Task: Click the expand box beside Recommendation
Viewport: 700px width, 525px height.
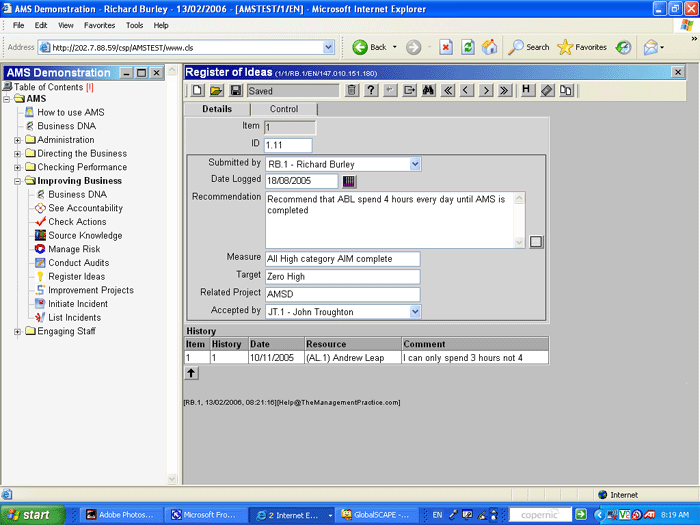Action: 536,242
